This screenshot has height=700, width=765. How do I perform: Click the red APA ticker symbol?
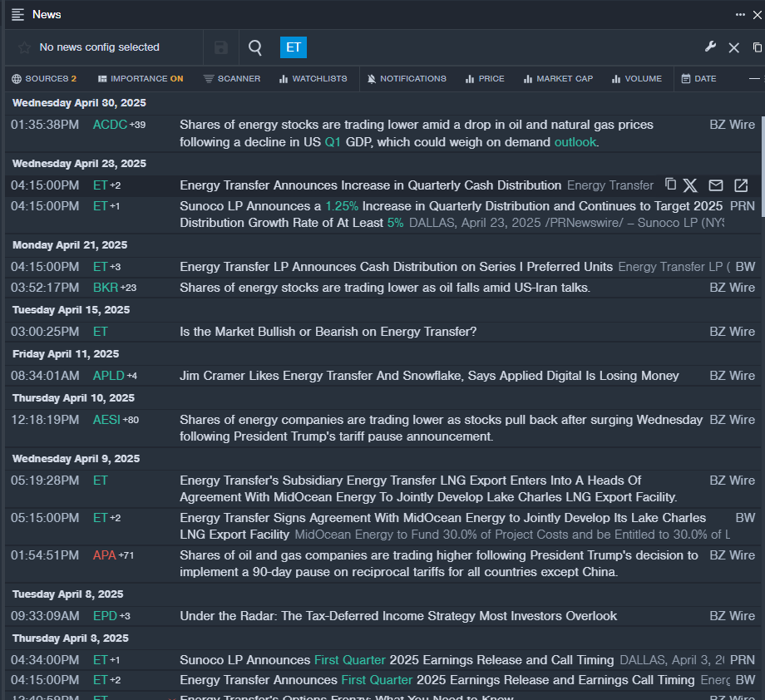point(105,555)
